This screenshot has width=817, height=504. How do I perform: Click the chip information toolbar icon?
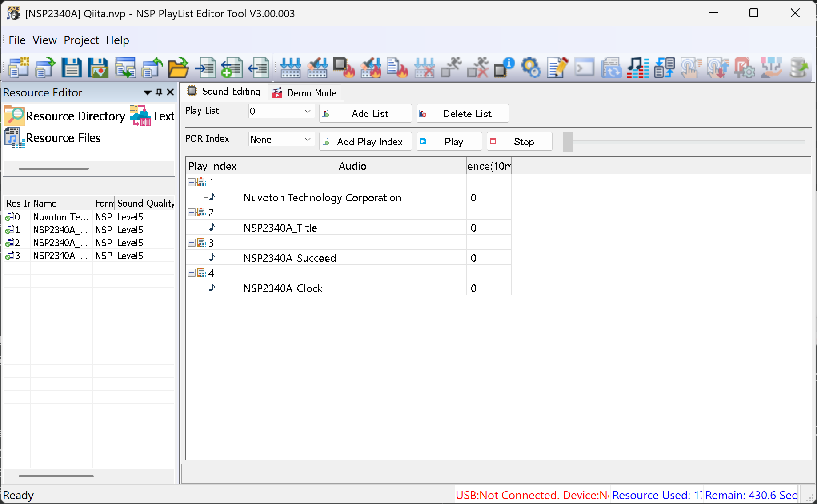click(x=504, y=68)
